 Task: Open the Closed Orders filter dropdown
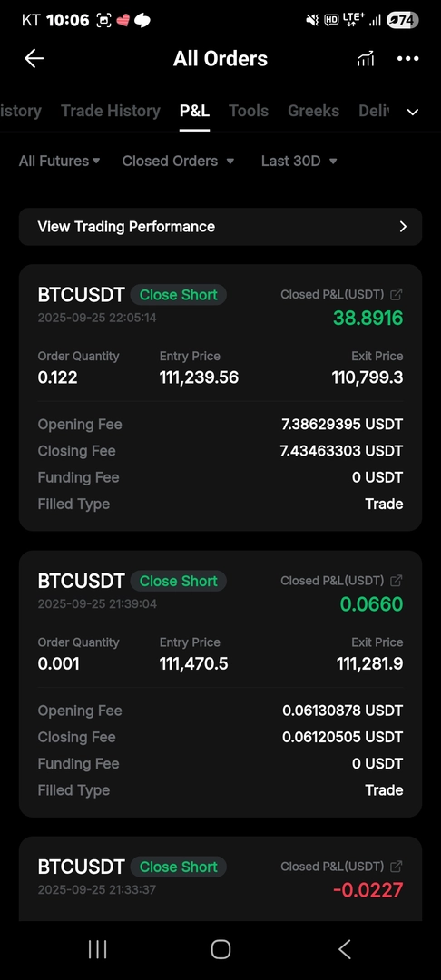(178, 162)
